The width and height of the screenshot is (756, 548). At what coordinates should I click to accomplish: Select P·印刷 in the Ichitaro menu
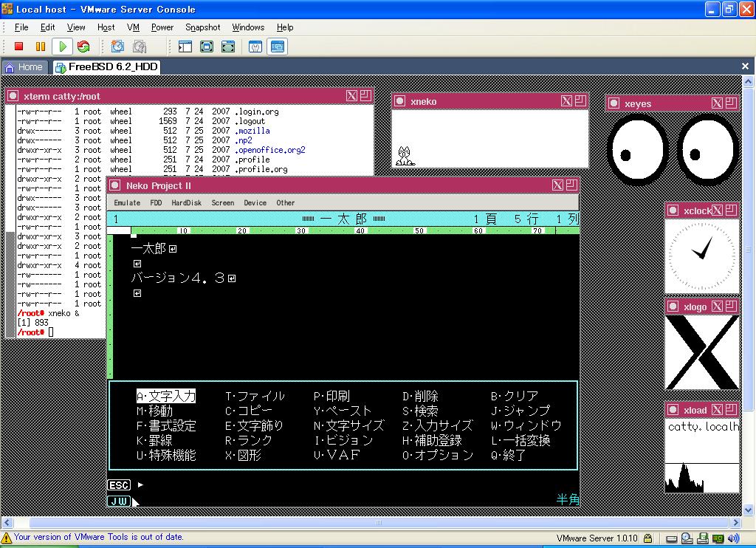pos(331,396)
